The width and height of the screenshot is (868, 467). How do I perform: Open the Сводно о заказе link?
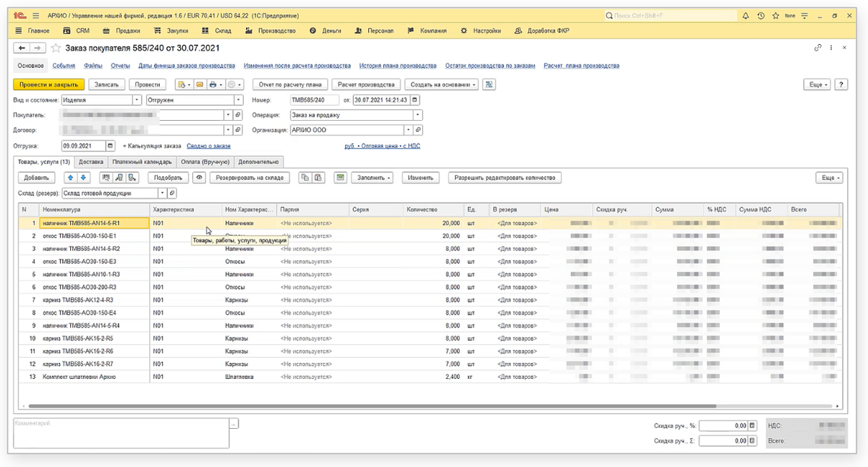click(x=208, y=146)
